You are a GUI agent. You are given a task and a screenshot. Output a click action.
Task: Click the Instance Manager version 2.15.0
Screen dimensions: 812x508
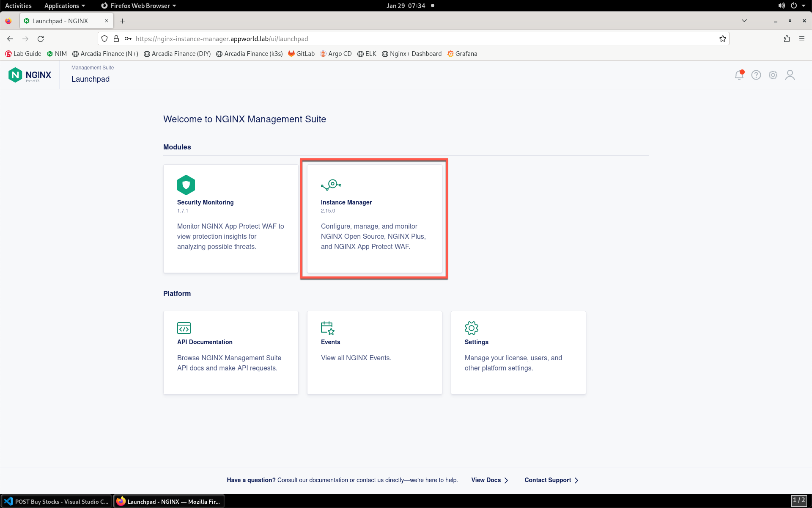[328, 211]
